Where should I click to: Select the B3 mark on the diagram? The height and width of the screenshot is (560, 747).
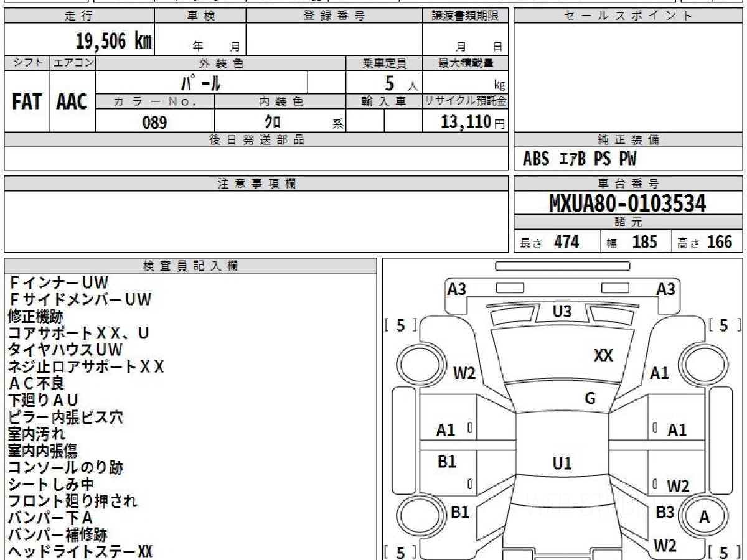tap(665, 513)
